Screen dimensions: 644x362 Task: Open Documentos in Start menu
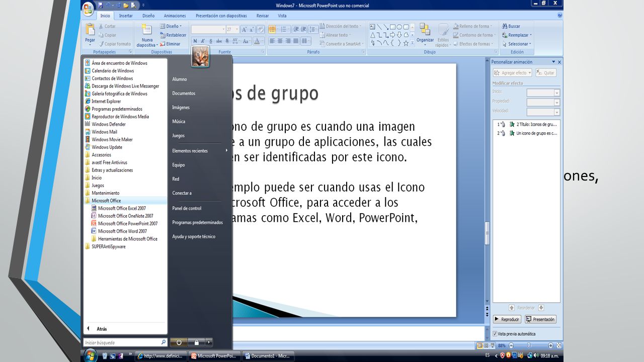[184, 93]
